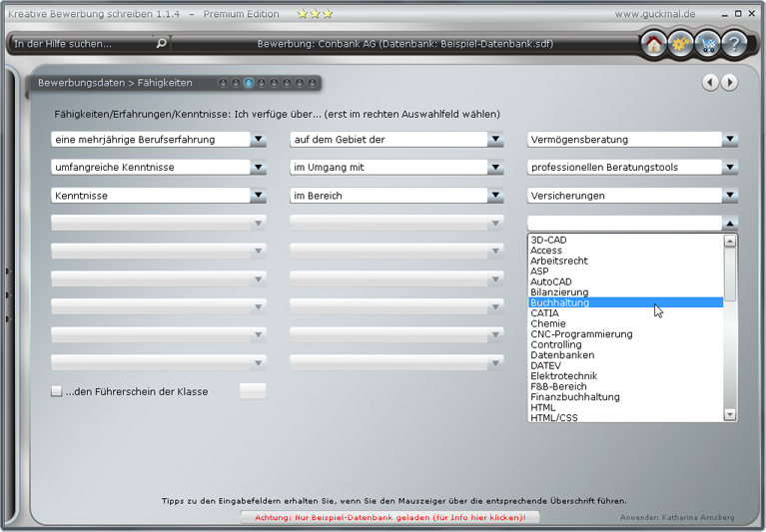Viewport: 766px width, 532px height.
Task: Pick 'Elektrotechnik' from the skills list
Action: pyautogui.click(x=563, y=376)
